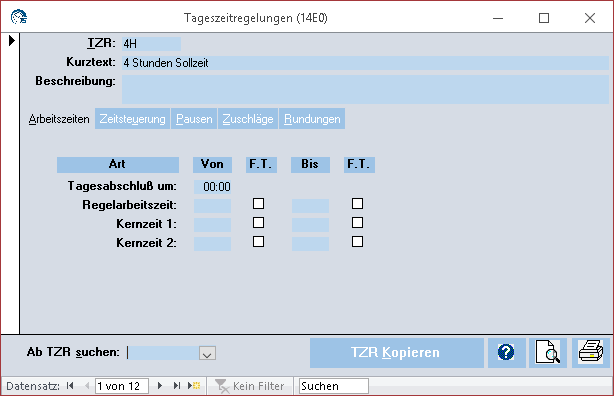Go to first record navigation arrow
This screenshot has height=396, width=614.
pos(70,386)
